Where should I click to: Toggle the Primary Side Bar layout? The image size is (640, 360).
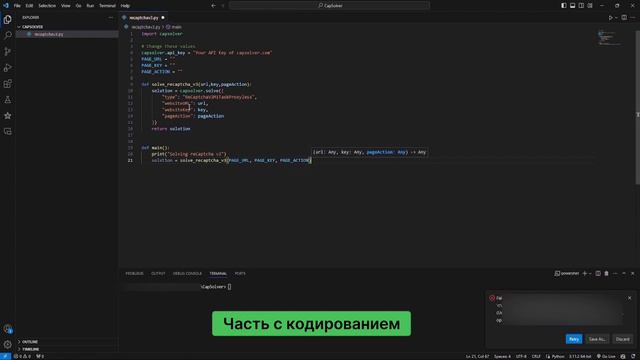click(564, 6)
